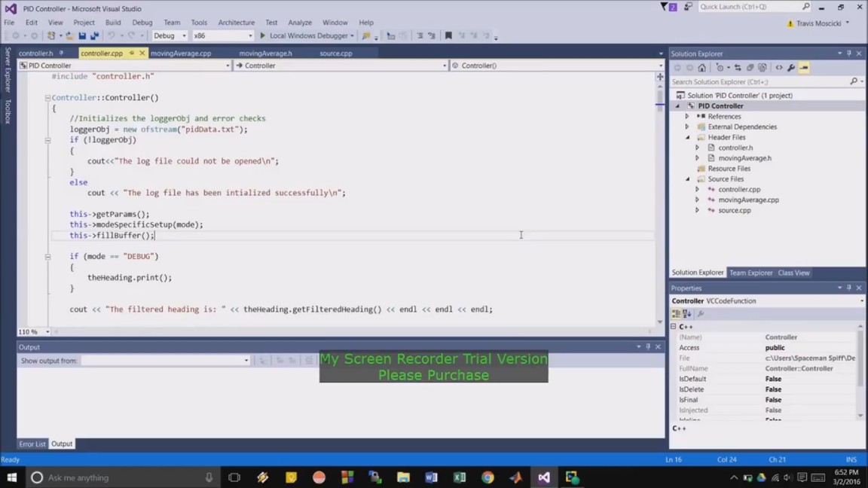Open the Debug configuration dropdown
This screenshot has height=488, width=868.
[170, 35]
